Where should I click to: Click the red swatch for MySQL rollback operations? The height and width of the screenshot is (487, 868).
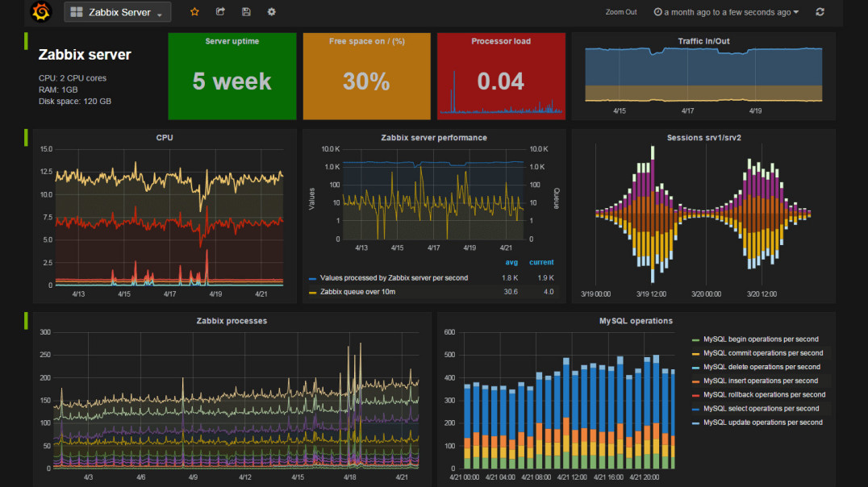pyautogui.click(x=696, y=395)
